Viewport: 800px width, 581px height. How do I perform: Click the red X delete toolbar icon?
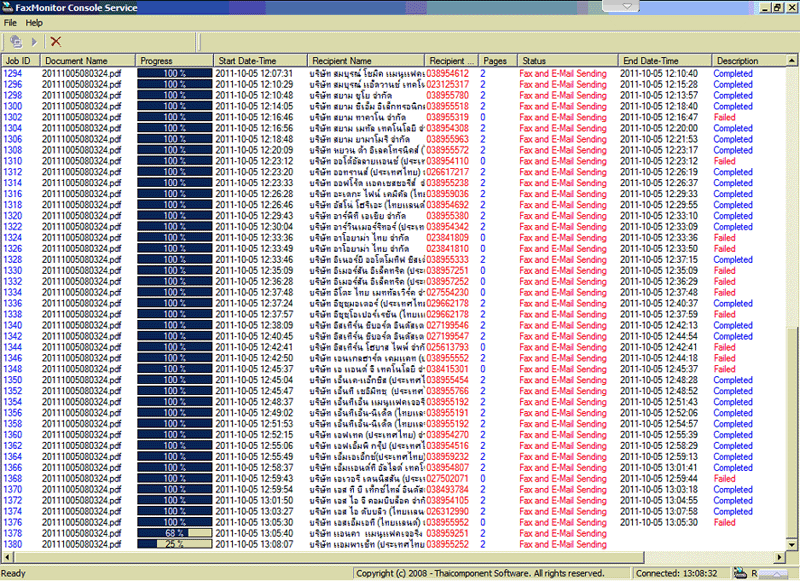click(56, 42)
